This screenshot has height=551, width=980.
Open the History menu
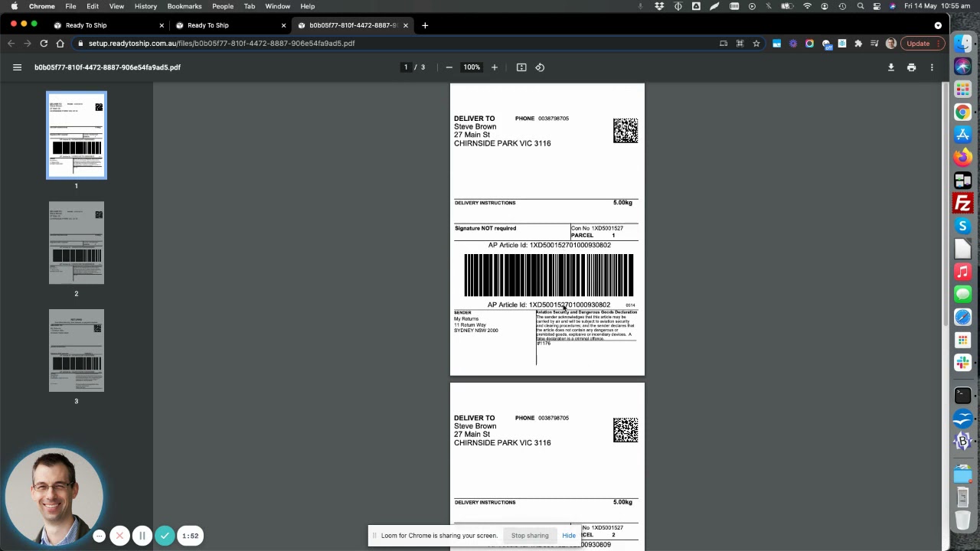point(145,6)
